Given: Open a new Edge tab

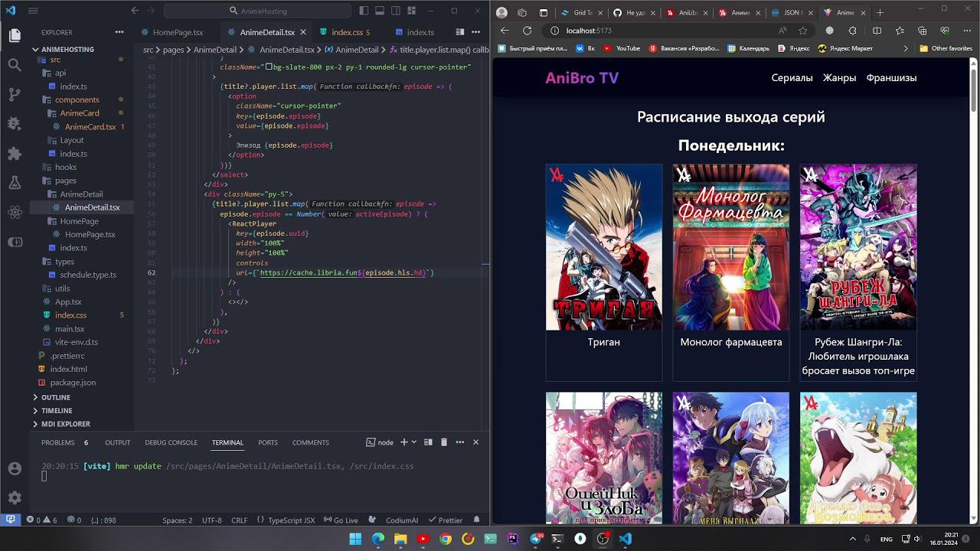Looking at the screenshot, I should pos(880,12).
